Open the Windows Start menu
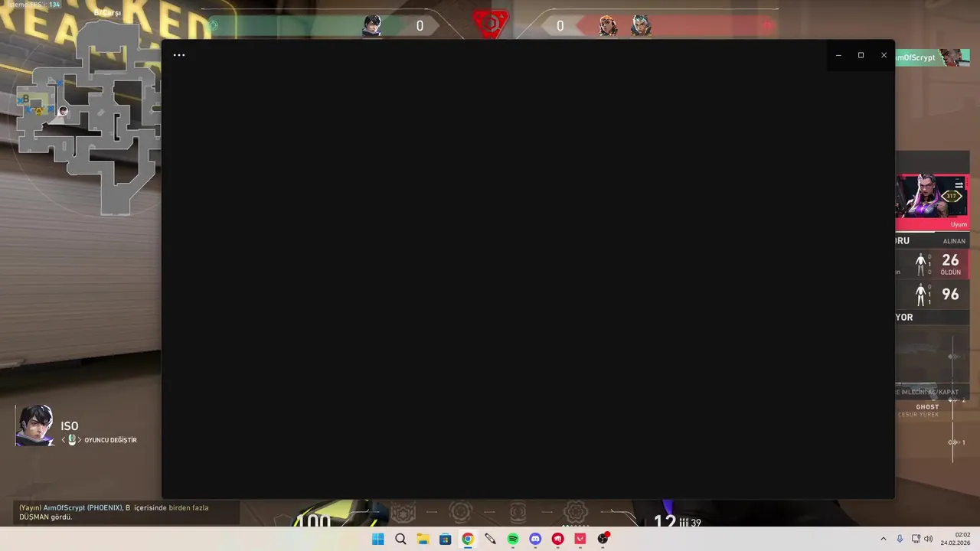The height and width of the screenshot is (551, 980). pyautogui.click(x=377, y=539)
